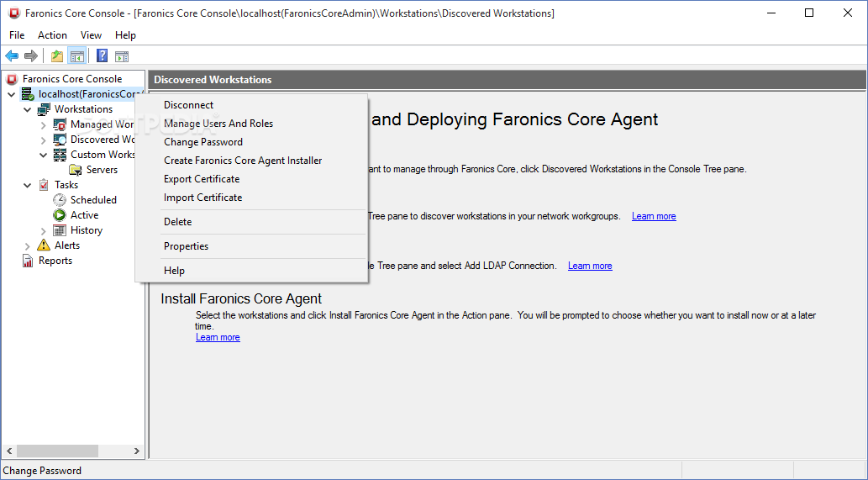Open Learn more link under Install Agent
Viewport: 868px width, 480px height.
tap(218, 337)
